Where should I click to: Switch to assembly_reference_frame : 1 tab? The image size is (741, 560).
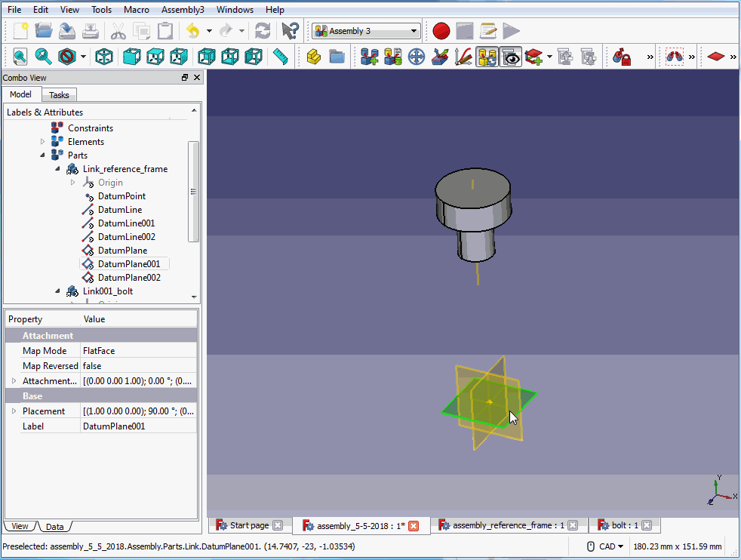509,525
